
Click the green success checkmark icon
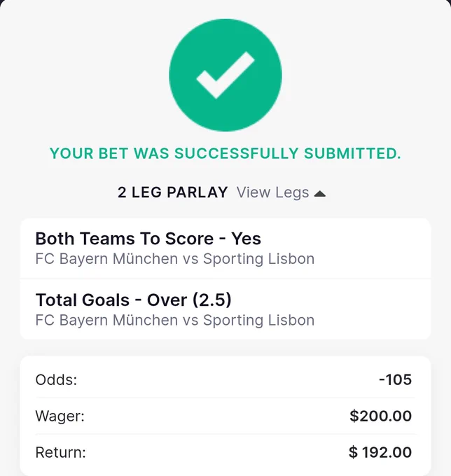[225, 75]
